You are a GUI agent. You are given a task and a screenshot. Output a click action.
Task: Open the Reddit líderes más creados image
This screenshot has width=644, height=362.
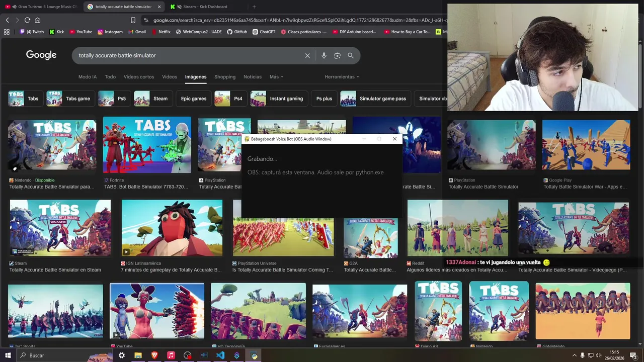pyautogui.click(x=457, y=228)
